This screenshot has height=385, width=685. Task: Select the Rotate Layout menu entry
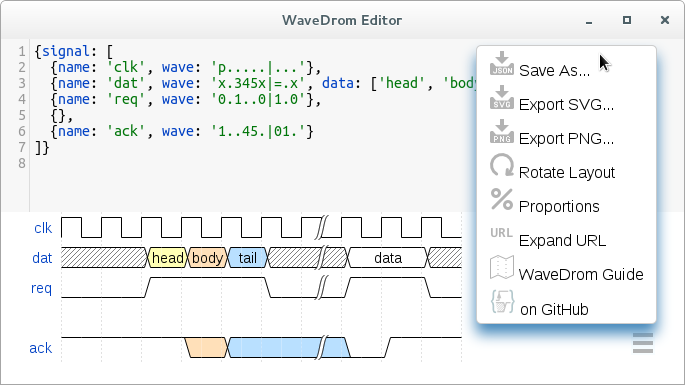[x=567, y=173]
